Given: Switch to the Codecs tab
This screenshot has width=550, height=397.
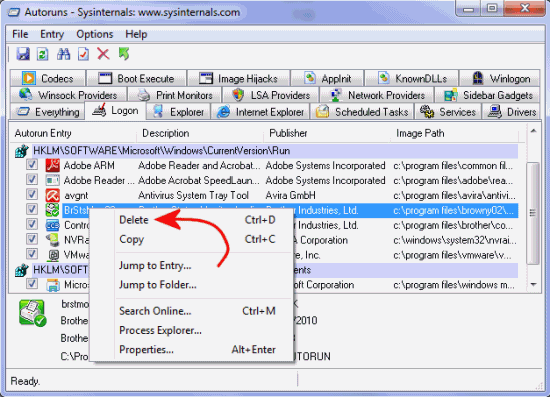Looking at the screenshot, I should pyautogui.click(x=48, y=78).
